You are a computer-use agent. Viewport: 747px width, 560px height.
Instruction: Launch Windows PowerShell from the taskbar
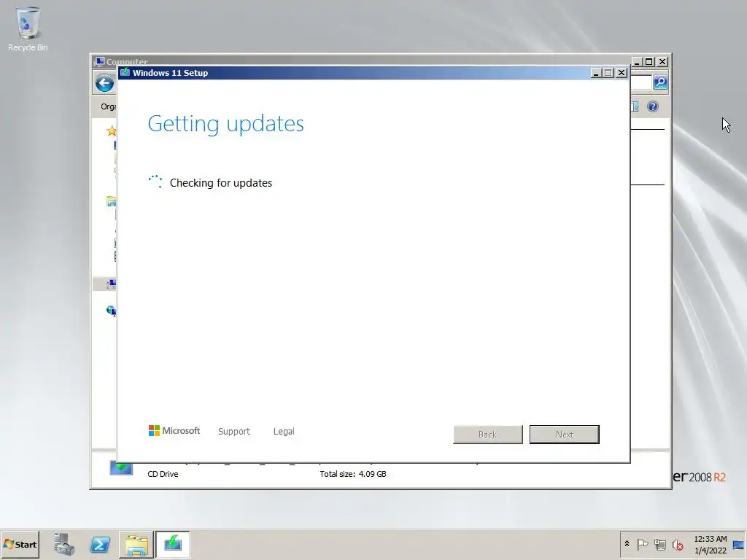tap(100, 544)
